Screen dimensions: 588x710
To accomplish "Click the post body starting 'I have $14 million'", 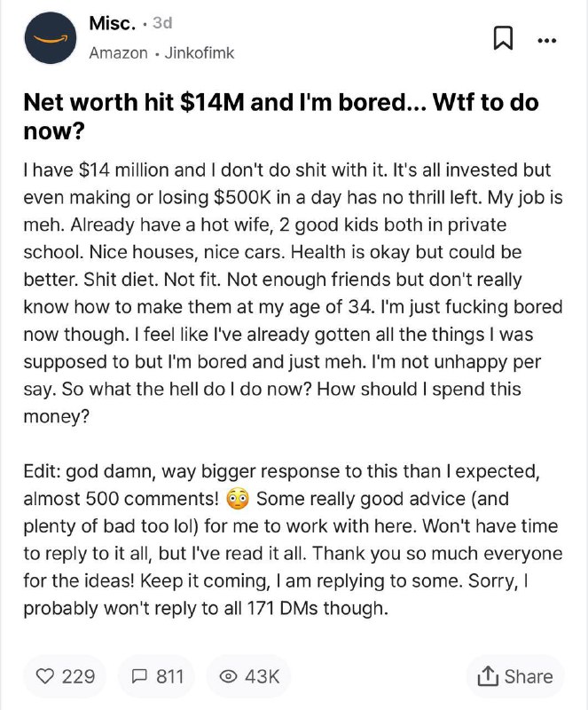I will click(x=294, y=293).
